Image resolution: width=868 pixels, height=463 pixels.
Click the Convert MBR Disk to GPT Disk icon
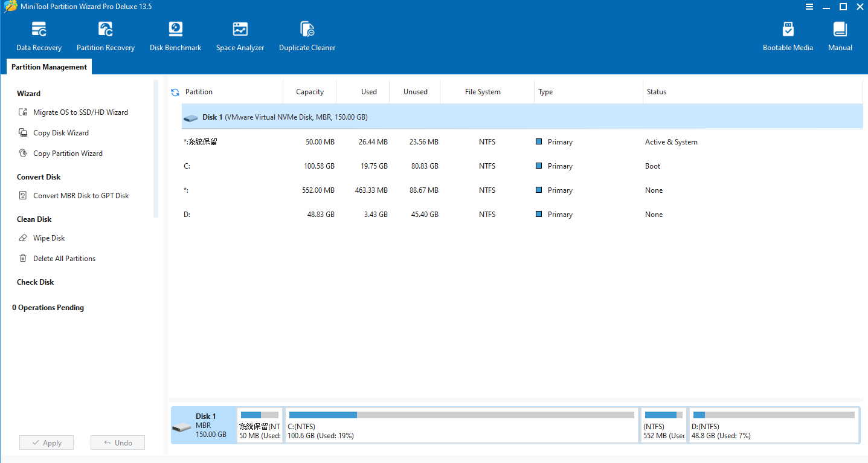[23, 196]
